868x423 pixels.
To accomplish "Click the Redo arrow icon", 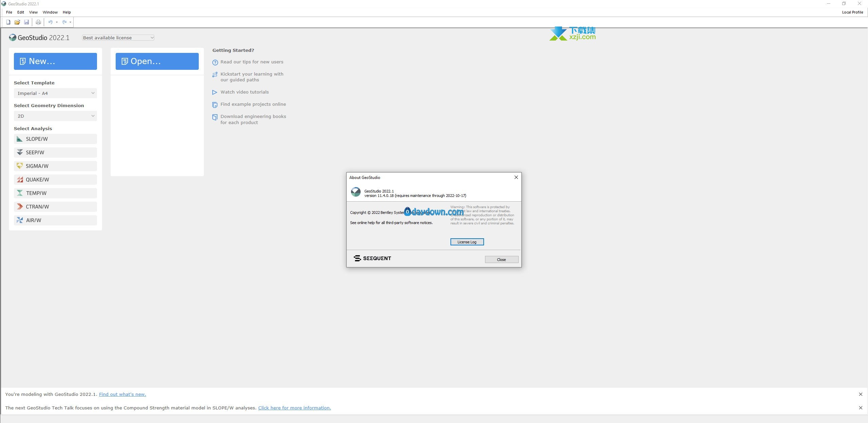I will tap(64, 22).
